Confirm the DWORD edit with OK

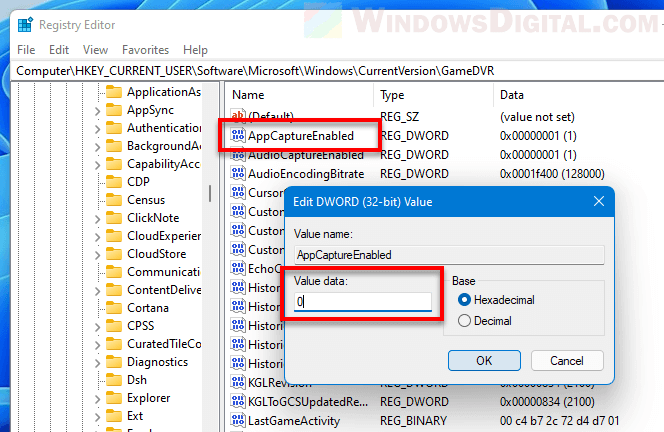(484, 360)
